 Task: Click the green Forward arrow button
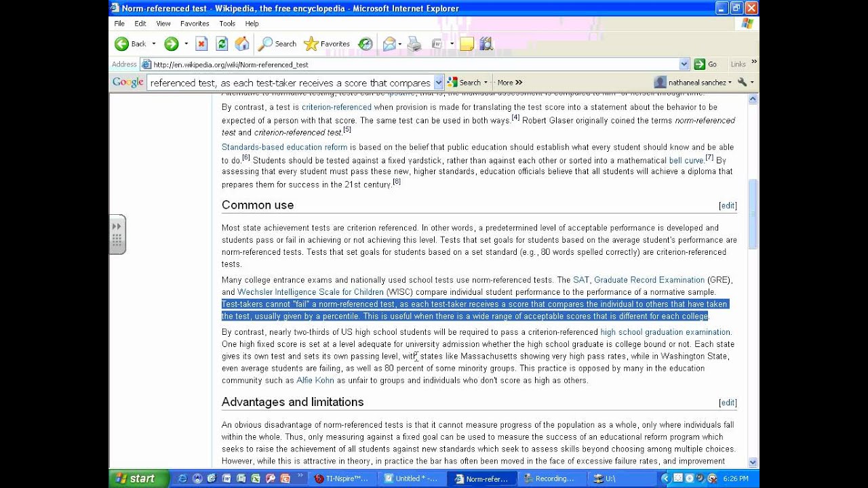(x=171, y=44)
